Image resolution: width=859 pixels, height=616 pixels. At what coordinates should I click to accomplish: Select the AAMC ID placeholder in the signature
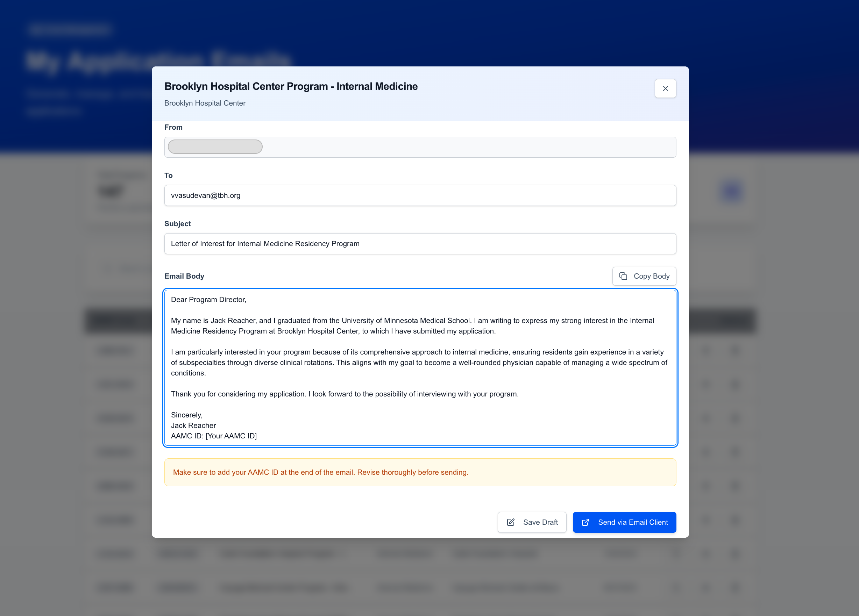point(231,436)
